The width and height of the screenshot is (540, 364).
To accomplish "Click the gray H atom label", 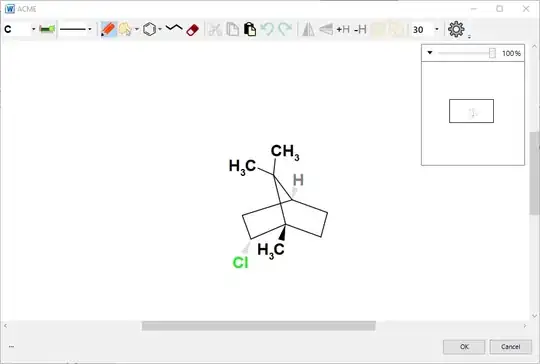I will tap(298, 180).
